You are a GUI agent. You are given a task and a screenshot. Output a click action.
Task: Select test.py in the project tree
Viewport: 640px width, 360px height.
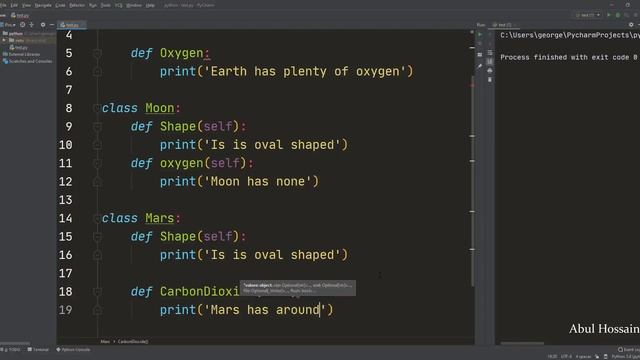(x=18, y=47)
